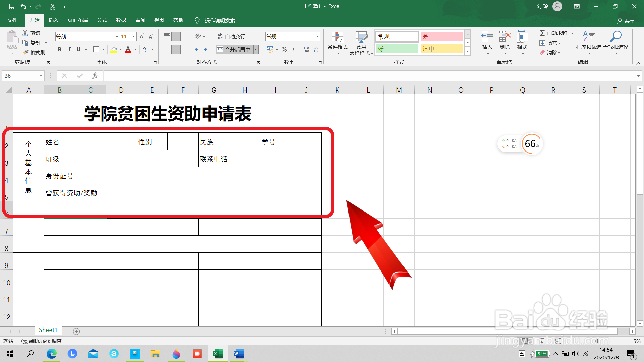Image resolution: width=644 pixels, height=362 pixels.
Task: Click the percent style icon
Action: coord(284,49)
